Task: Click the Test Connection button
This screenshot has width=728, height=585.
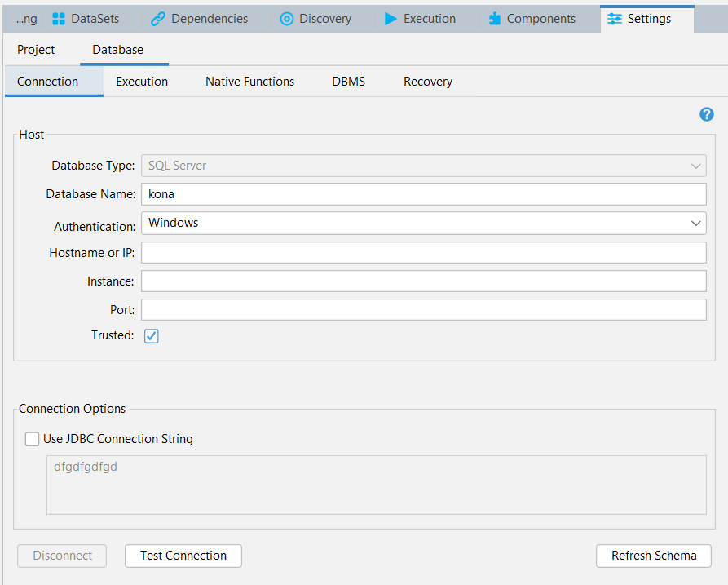Action: (183, 556)
